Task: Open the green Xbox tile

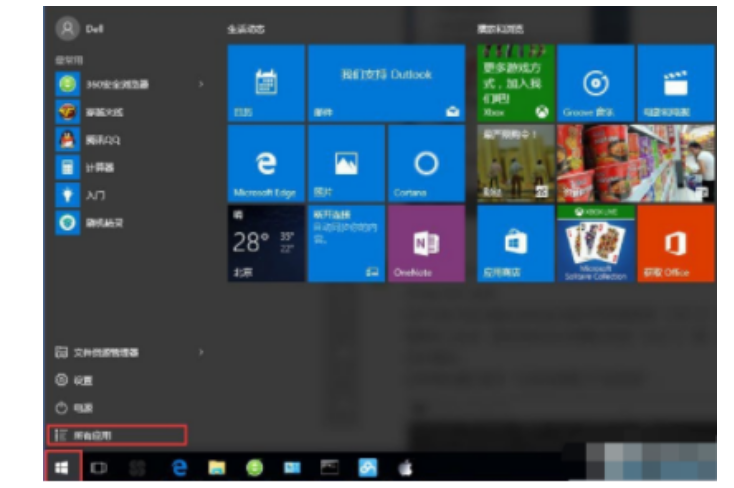Action: click(x=515, y=83)
